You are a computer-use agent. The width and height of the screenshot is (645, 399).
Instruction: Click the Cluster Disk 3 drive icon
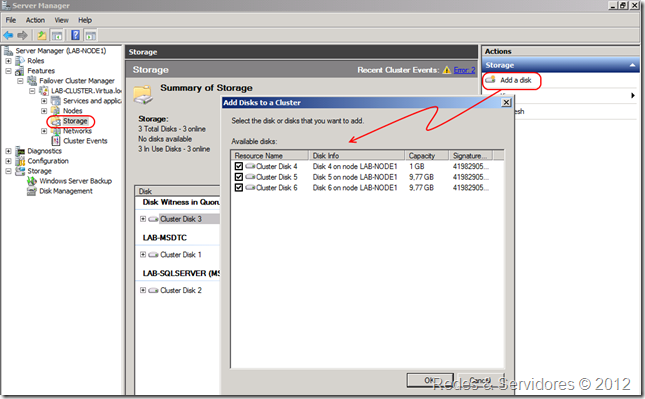[x=153, y=219]
